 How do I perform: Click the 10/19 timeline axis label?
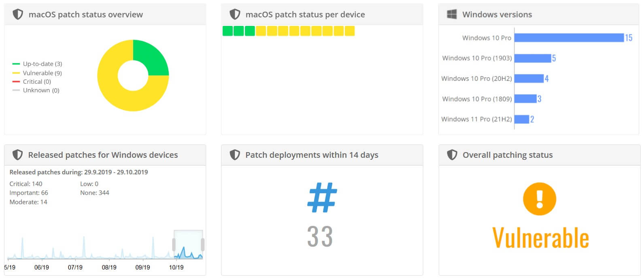point(176,267)
